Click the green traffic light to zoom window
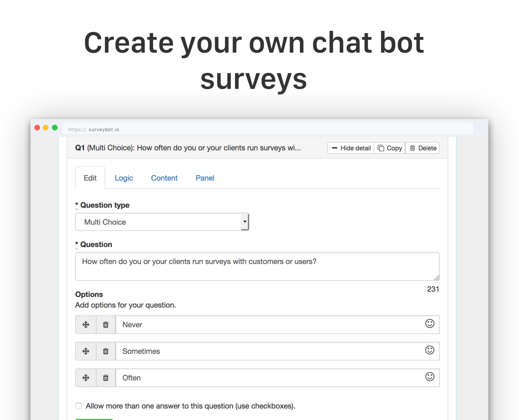This screenshot has width=519, height=420. tap(55, 127)
